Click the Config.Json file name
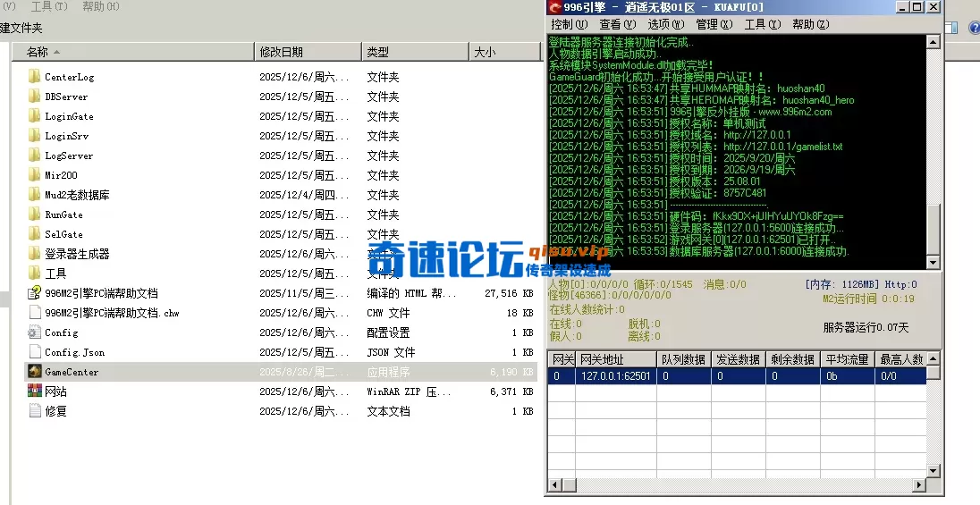The width and height of the screenshot is (980, 505). pos(74,352)
